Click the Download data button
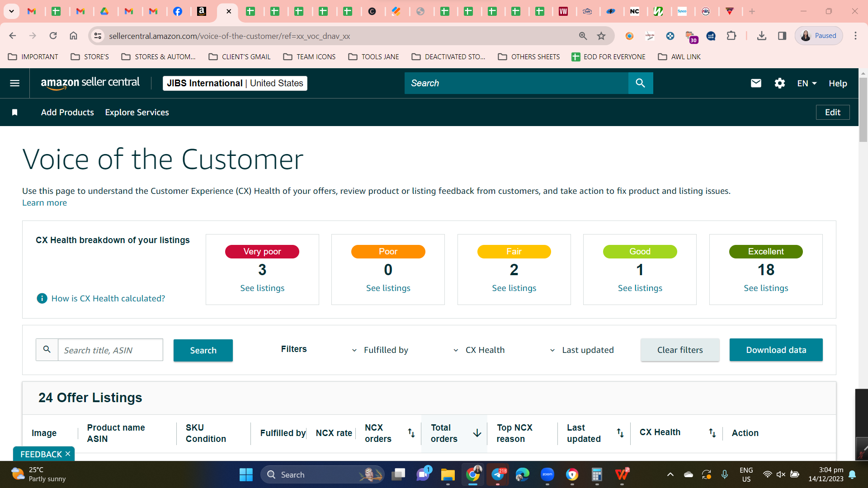 (776, 350)
